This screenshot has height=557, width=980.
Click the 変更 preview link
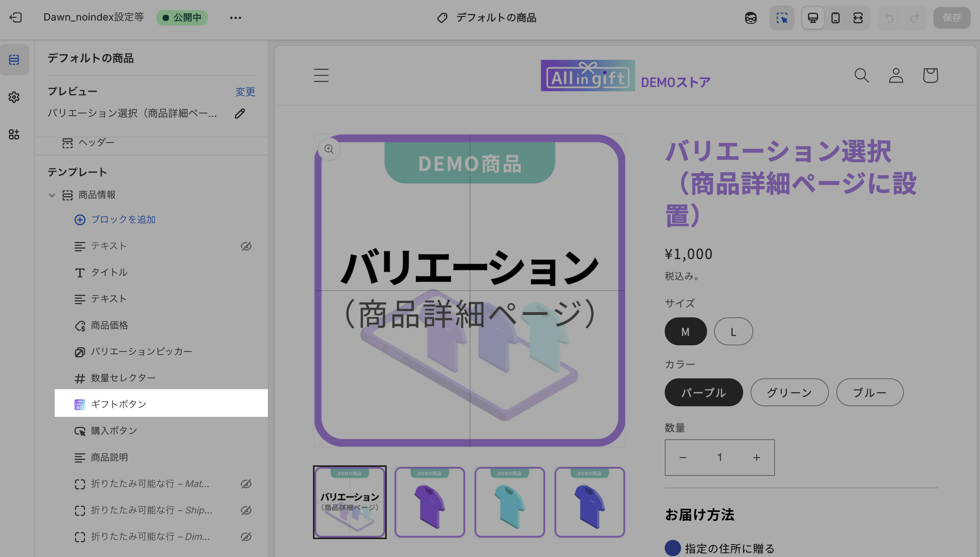click(245, 92)
